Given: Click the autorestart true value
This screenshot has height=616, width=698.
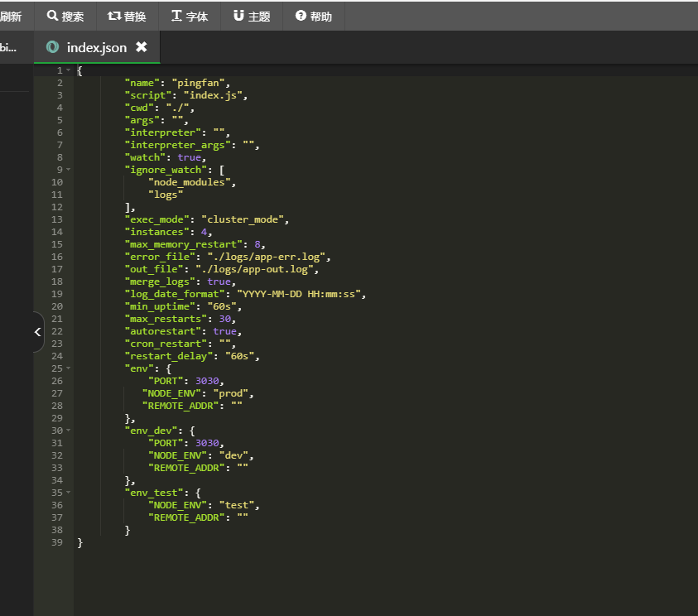Looking at the screenshot, I should [x=224, y=331].
